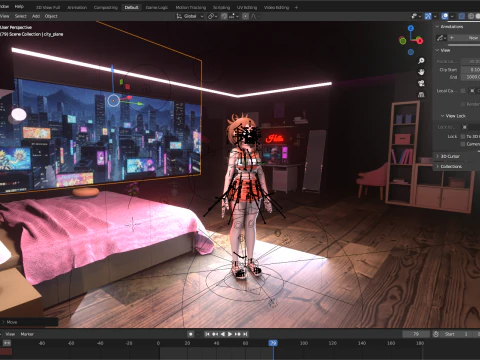Image resolution: width=480 pixels, height=360 pixels.
Task: Add a workspace with plus button
Action: click(296, 7)
